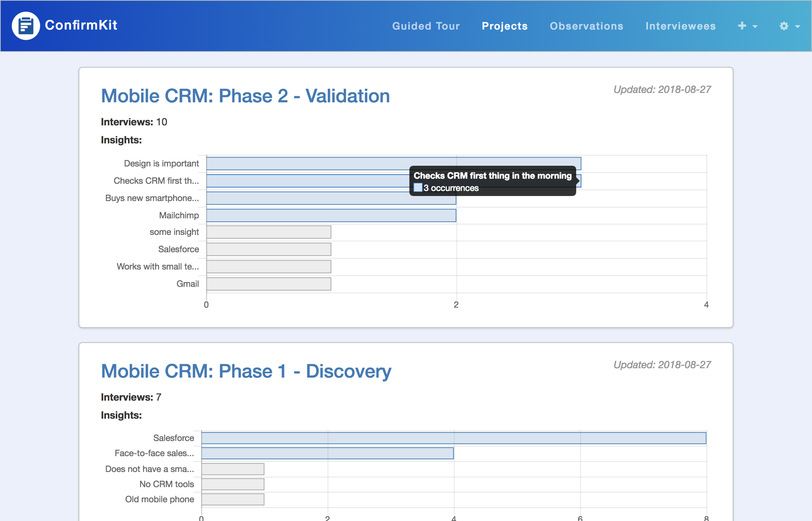812x521 pixels.
Task: Click the 'Interviews: 10' text
Action: coord(134,122)
